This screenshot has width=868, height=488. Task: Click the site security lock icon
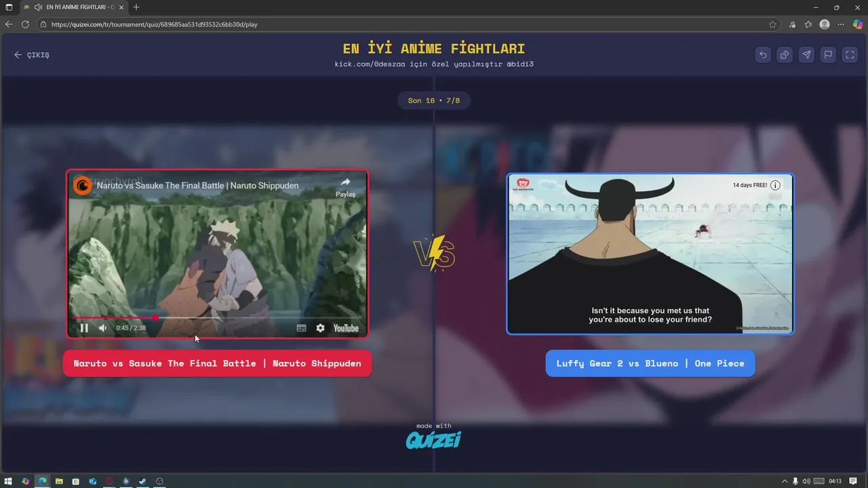coord(43,24)
